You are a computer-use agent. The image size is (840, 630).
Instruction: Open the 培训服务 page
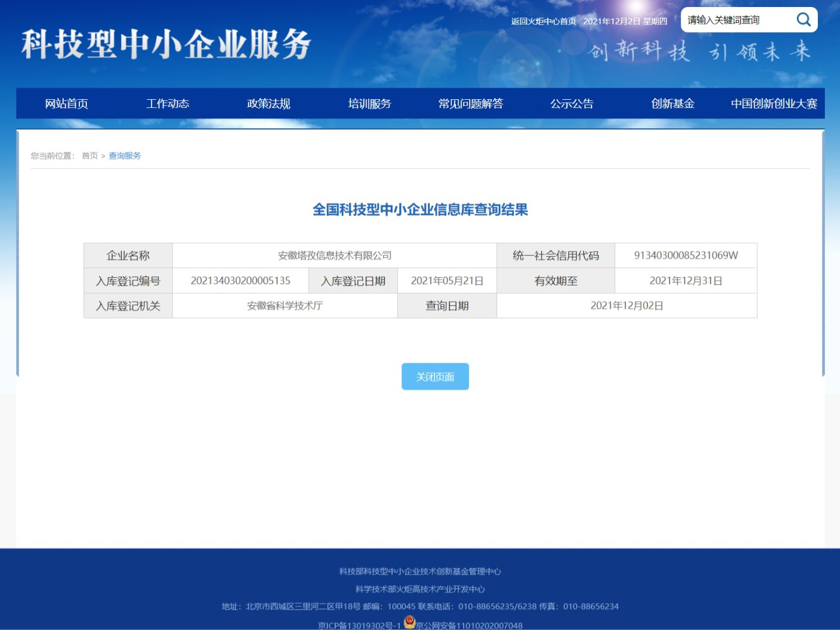pyautogui.click(x=369, y=103)
